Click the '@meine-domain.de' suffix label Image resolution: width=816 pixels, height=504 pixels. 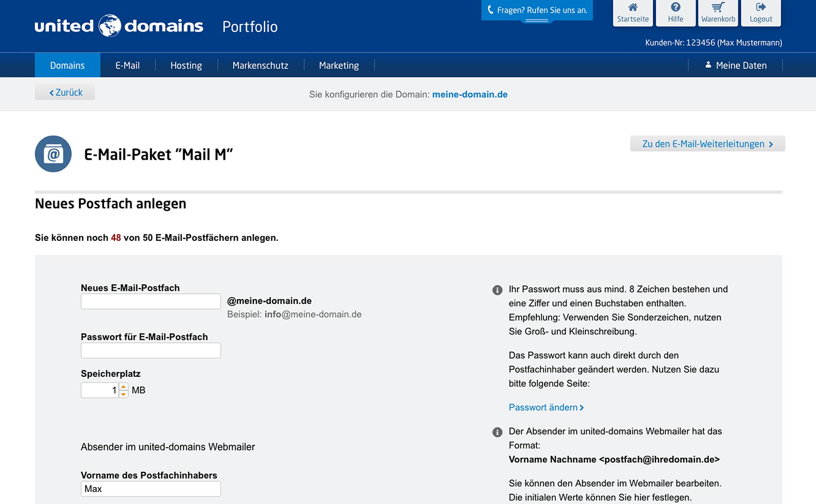point(269,301)
